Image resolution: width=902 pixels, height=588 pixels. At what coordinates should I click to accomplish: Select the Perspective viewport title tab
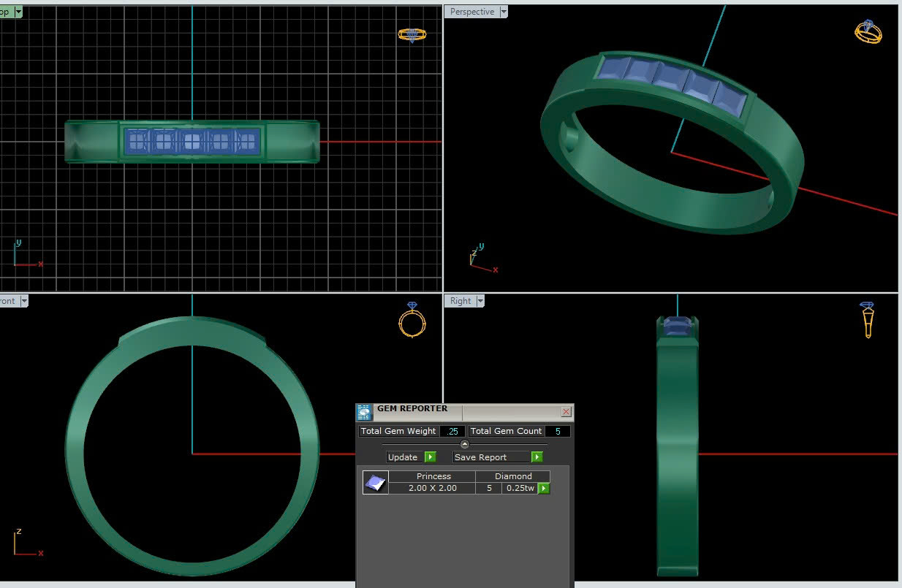point(471,12)
